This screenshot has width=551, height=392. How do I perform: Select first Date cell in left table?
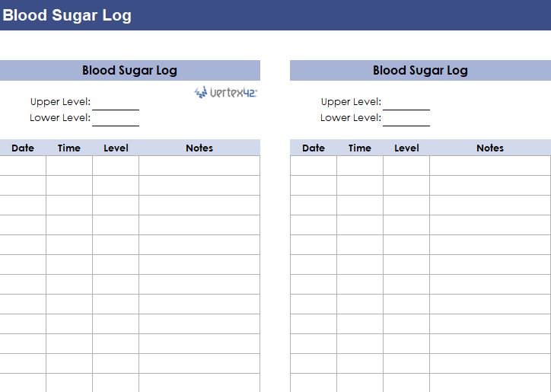point(23,166)
